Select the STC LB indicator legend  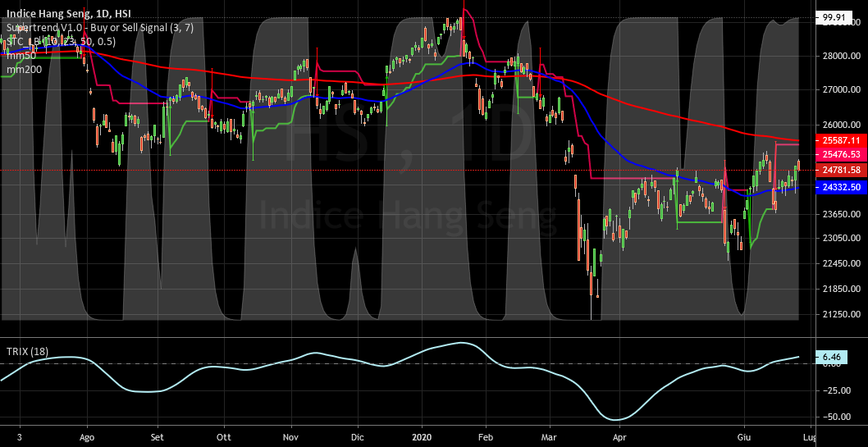click(x=61, y=42)
